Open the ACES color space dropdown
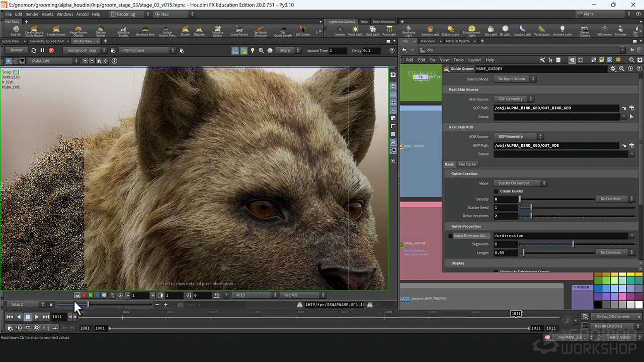This screenshot has height=362, width=644. pos(254,295)
